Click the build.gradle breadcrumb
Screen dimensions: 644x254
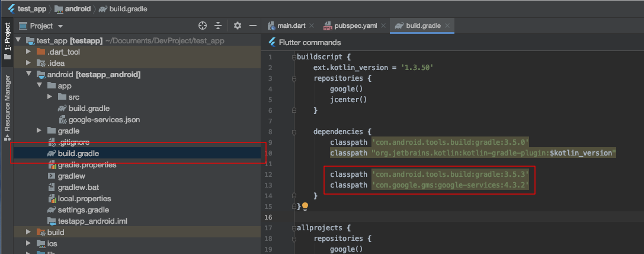[x=128, y=8]
